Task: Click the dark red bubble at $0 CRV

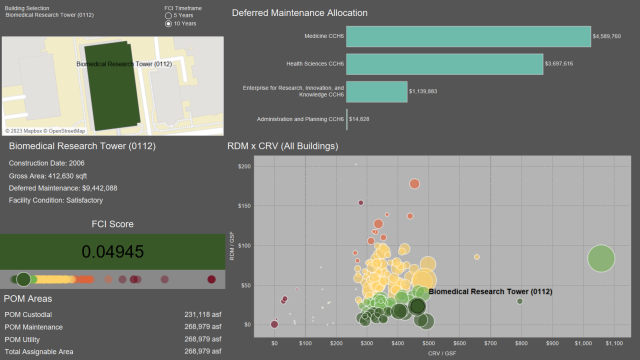Action: [274, 324]
